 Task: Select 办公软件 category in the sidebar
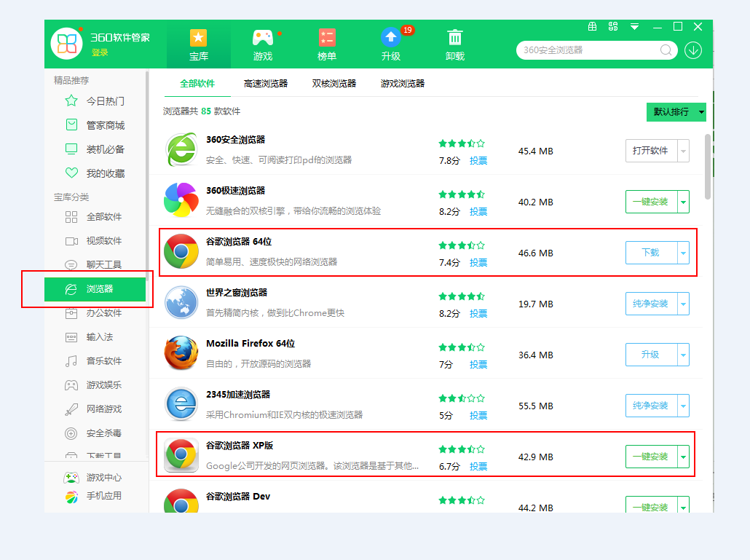[95, 313]
